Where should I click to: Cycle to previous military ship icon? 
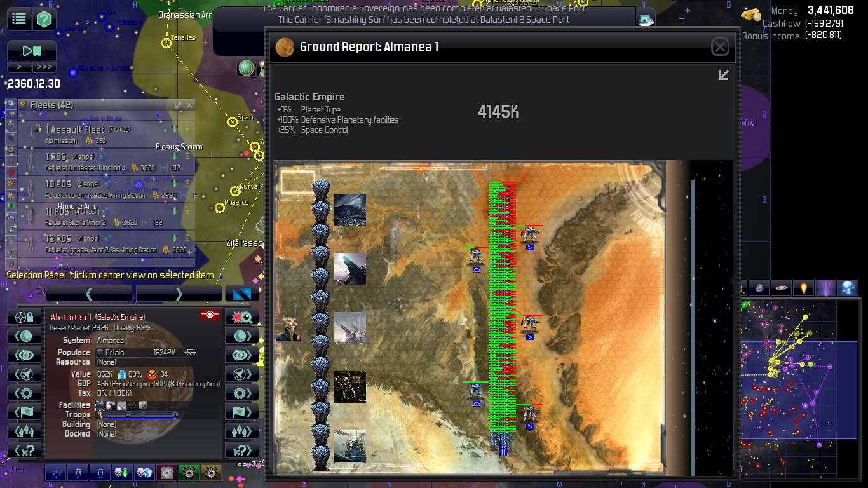24,374
